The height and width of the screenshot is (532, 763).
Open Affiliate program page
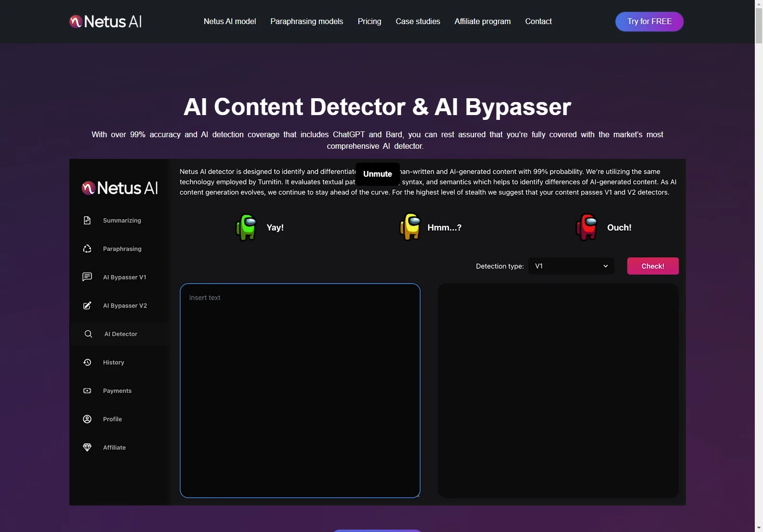(483, 22)
